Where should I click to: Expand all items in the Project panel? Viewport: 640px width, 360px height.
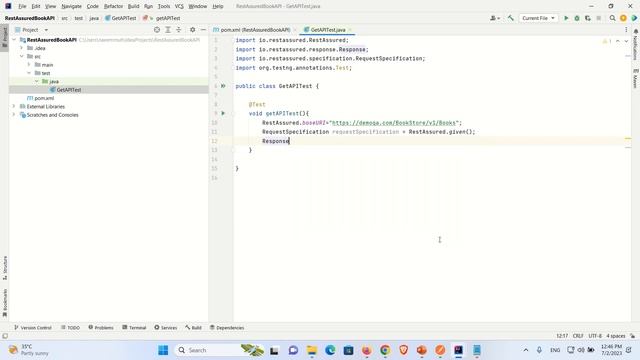(x=168, y=30)
